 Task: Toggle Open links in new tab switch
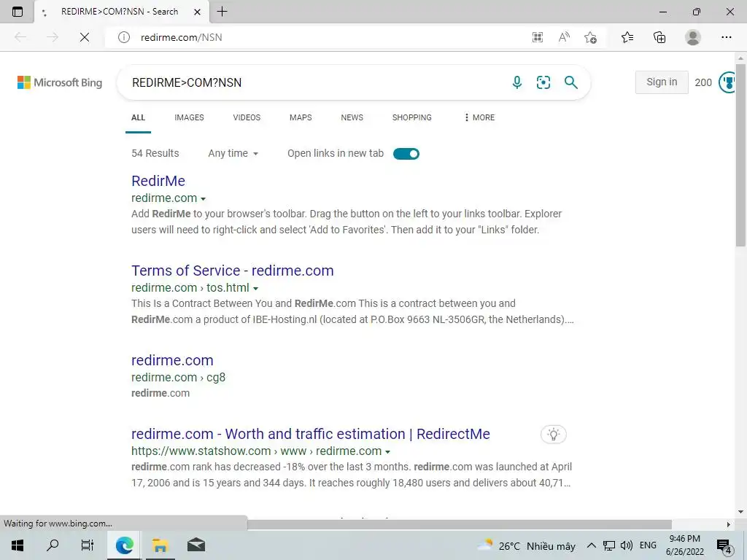pyautogui.click(x=406, y=154)
